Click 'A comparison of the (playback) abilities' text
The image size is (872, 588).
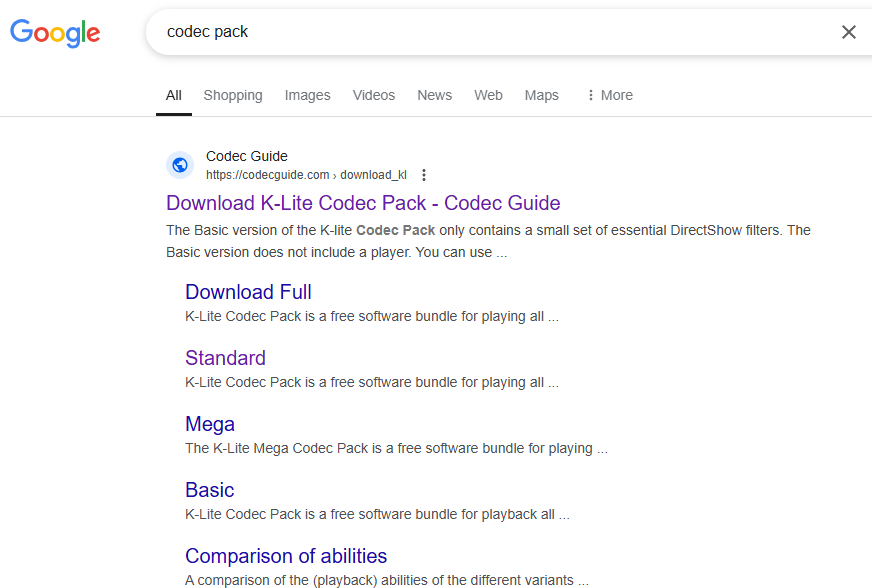(x=387, y=580)
